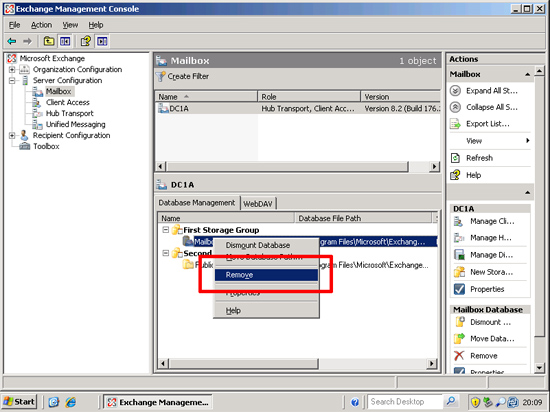This screenshot has width=550, height=412.
Task: Expand Organization Configuration node
Action: coord(12,69)
